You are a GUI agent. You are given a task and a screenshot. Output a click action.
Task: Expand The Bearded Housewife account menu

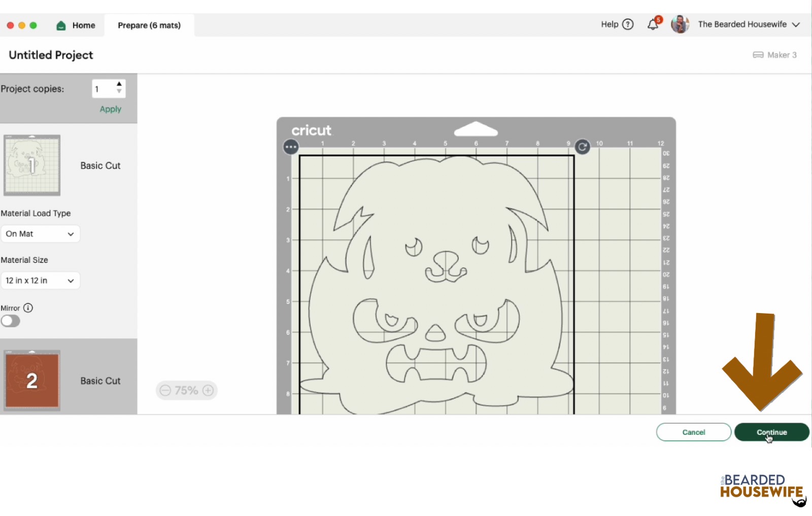pyautogui.click(x=796, y=24)
